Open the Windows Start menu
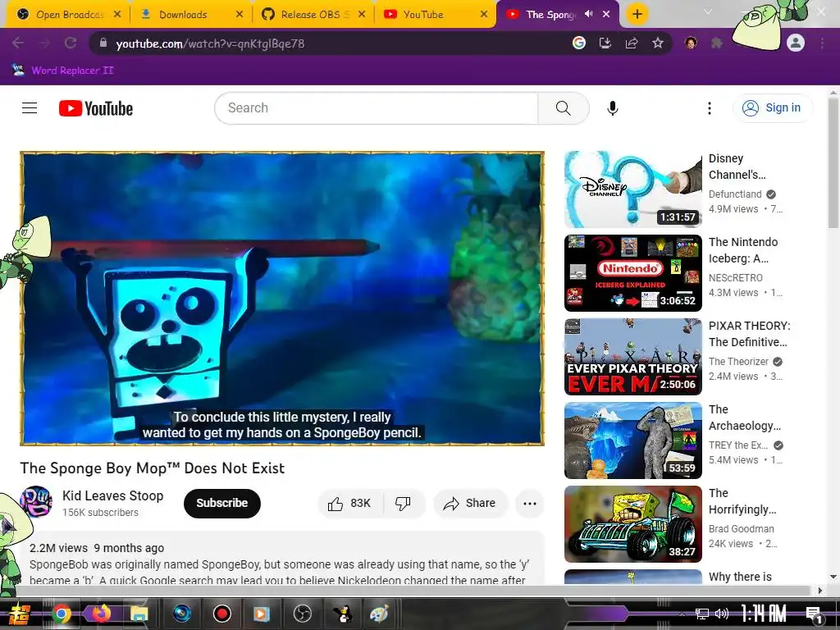Image resolution: width=840 pixels, height=630 pixels. click(x=20, y=614)
